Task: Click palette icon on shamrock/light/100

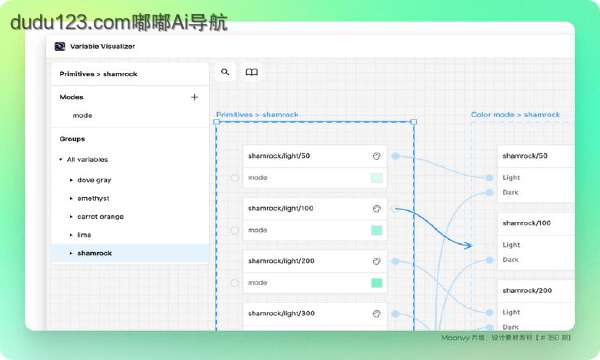Action: coord(377,209)
